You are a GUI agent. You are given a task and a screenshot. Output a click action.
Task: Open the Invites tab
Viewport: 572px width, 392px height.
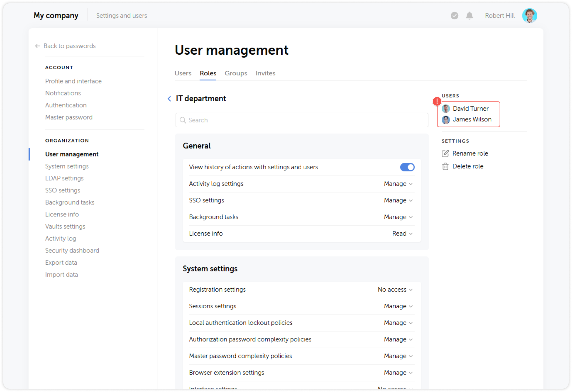(265, 73)
